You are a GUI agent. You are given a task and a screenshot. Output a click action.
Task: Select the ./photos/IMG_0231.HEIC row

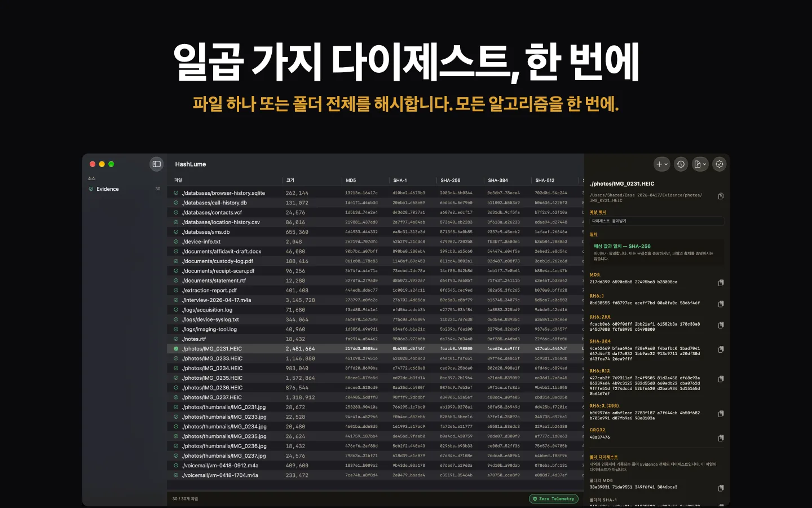[x=375, y=349]
